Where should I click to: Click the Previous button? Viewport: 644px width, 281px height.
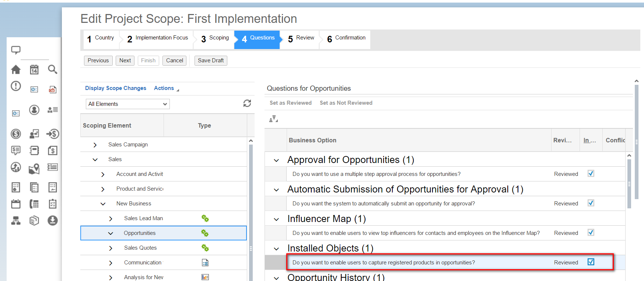pyautogui.click(x=98, y=60)
